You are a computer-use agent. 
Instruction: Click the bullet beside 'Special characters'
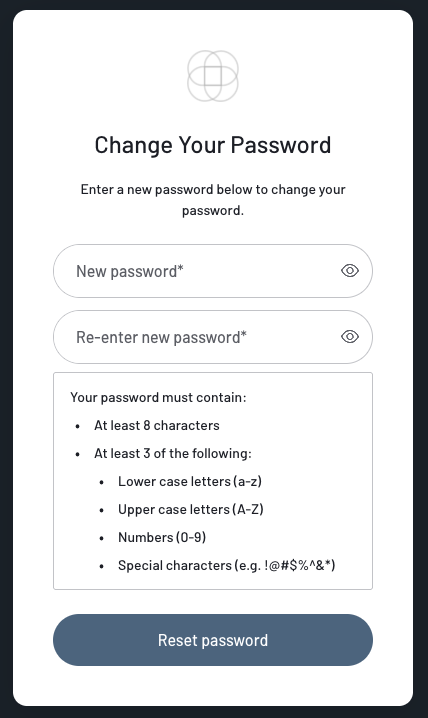pyautogui.click(x=102, y=566)
